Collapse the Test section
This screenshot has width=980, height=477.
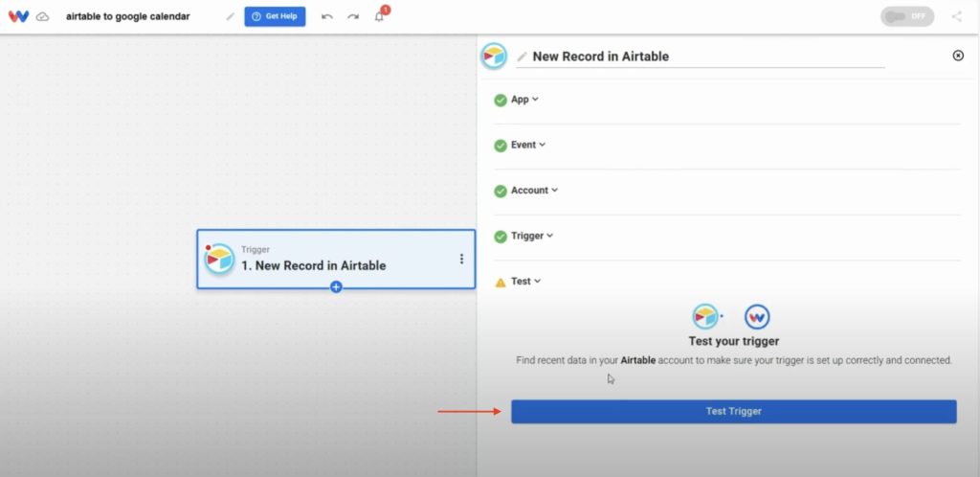(525, 282)
